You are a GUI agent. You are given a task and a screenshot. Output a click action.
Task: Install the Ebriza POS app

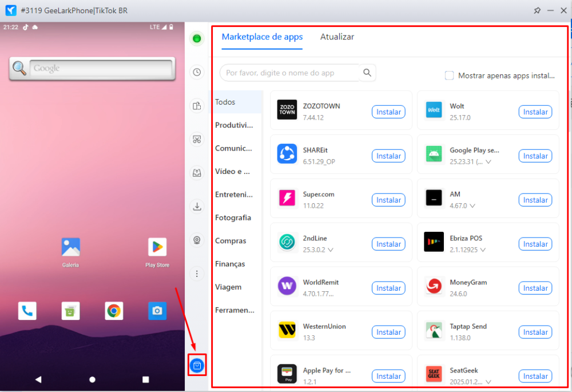pos(535,244)
